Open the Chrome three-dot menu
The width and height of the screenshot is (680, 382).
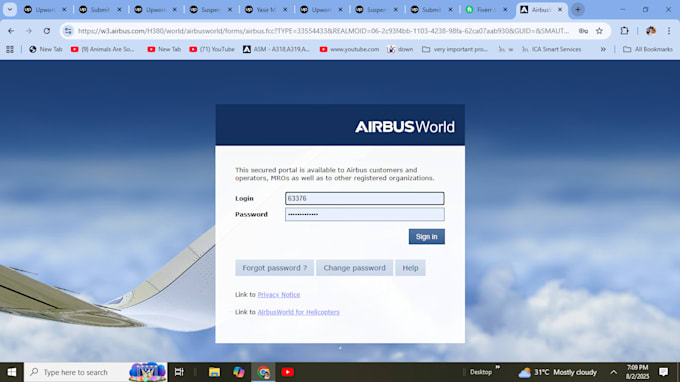coord(669,31)
